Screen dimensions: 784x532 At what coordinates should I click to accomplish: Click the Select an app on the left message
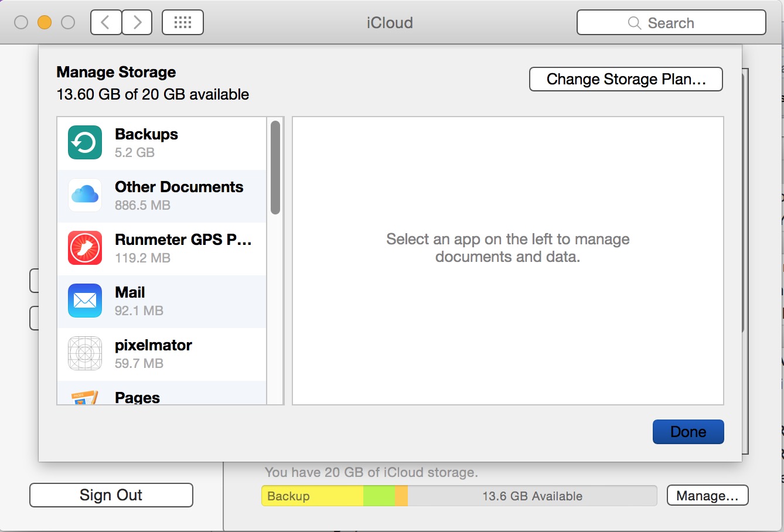(x=508, y=248)
